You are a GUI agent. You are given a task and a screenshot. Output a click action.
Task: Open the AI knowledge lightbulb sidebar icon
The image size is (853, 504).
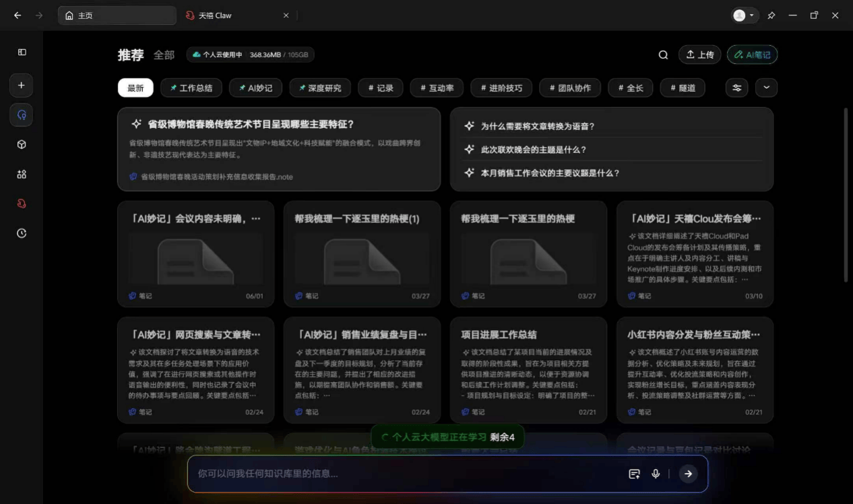(x=22, y=115)
